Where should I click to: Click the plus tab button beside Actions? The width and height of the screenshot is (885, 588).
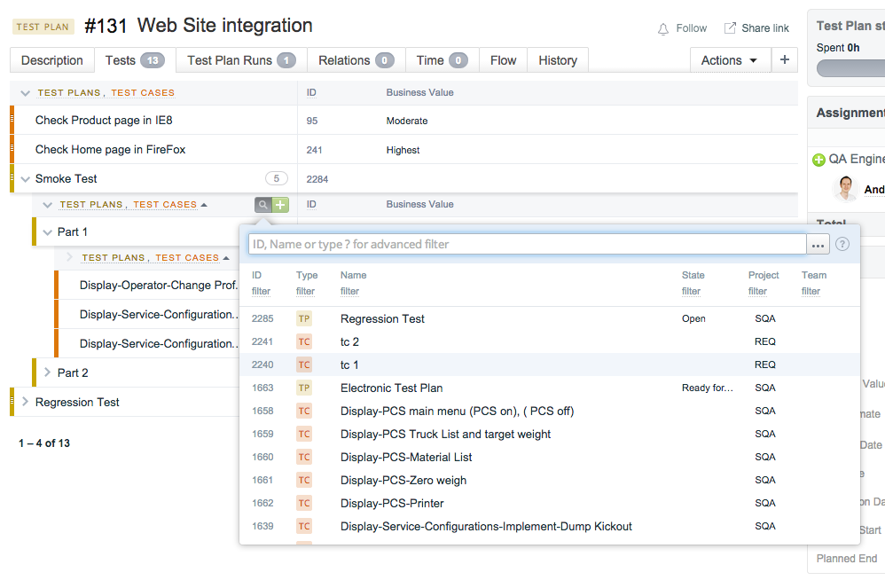(785, 59)
